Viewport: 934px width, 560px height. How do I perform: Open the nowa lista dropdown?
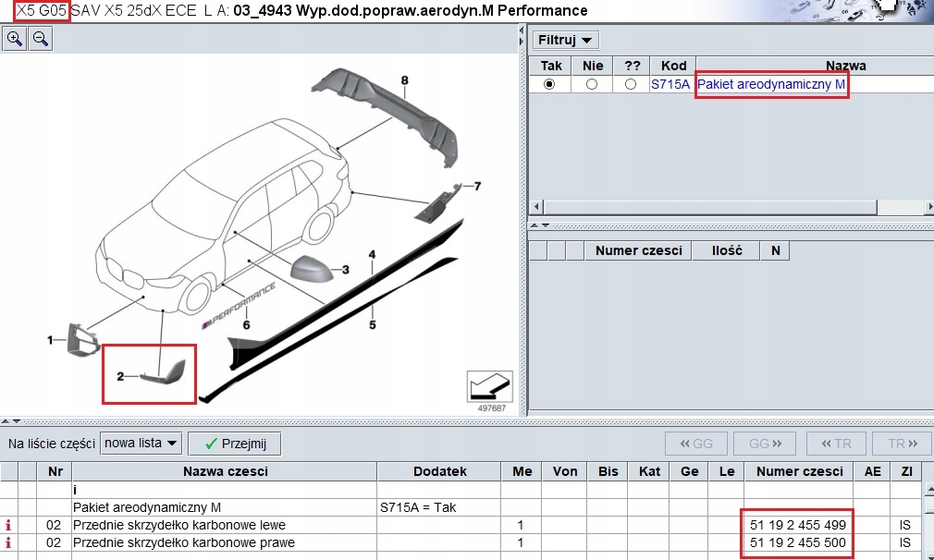click(141, 444)
